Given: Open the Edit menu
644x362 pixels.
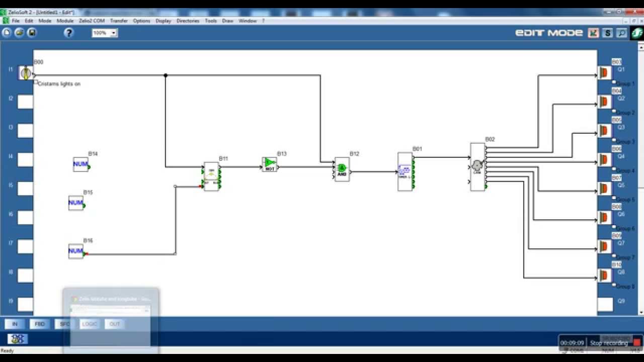Looking at the screenshot, I should [x=29, y=21].
